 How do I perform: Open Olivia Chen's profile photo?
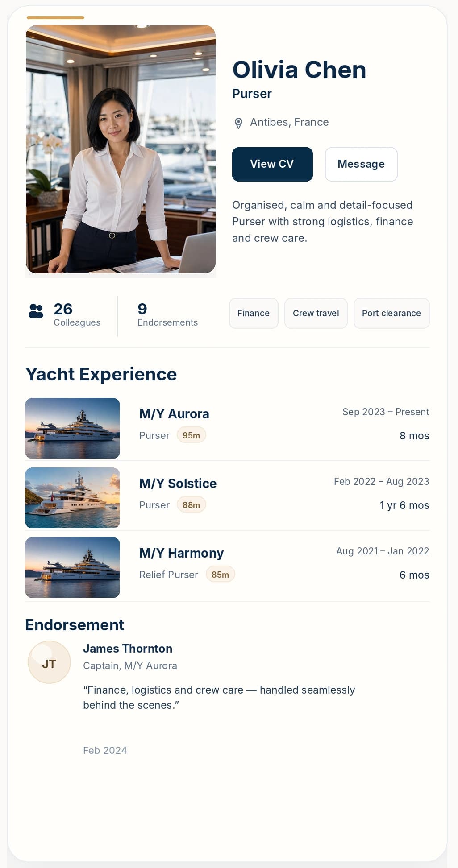point(121,149)
